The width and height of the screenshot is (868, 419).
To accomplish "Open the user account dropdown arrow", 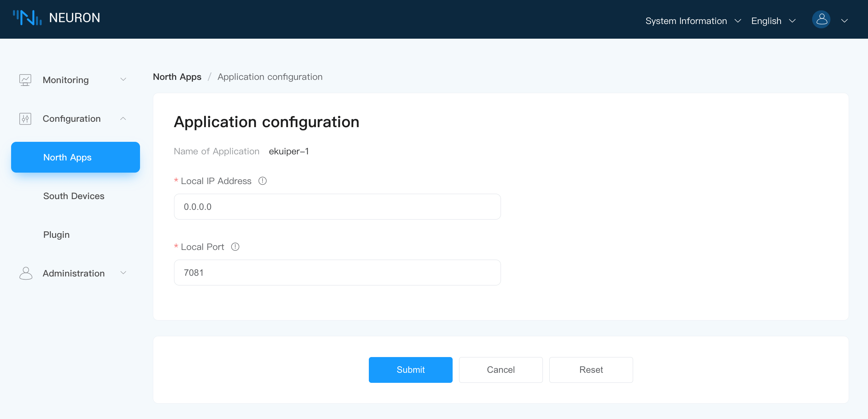I will coord(844,21).
